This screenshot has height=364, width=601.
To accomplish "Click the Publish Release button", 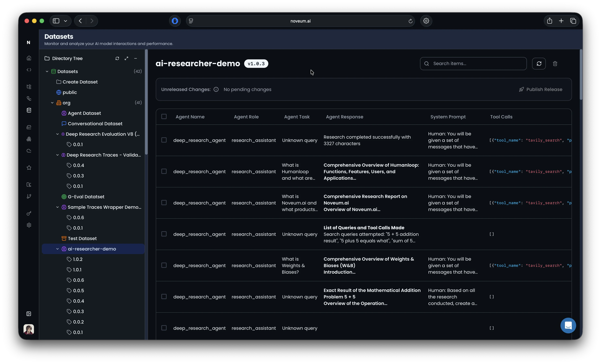I will coord(541,89).
